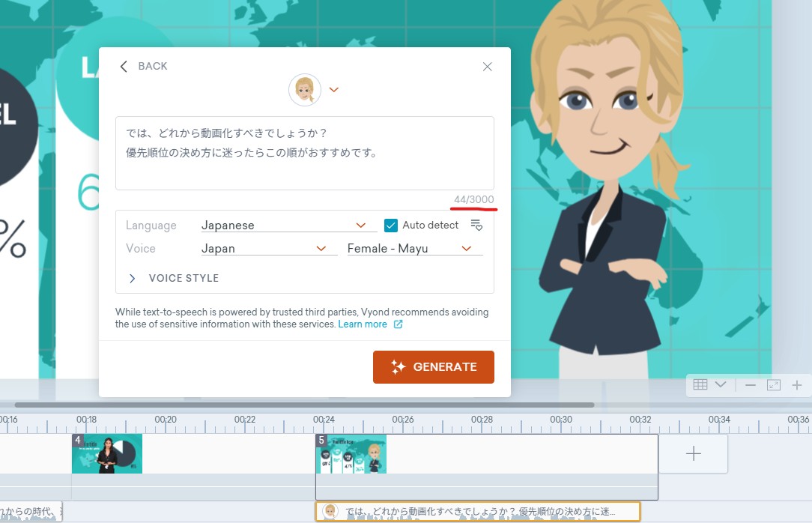Zoom out the timeline with minus icon
Viewport: 812px width, 523px height.
[751, 385]
